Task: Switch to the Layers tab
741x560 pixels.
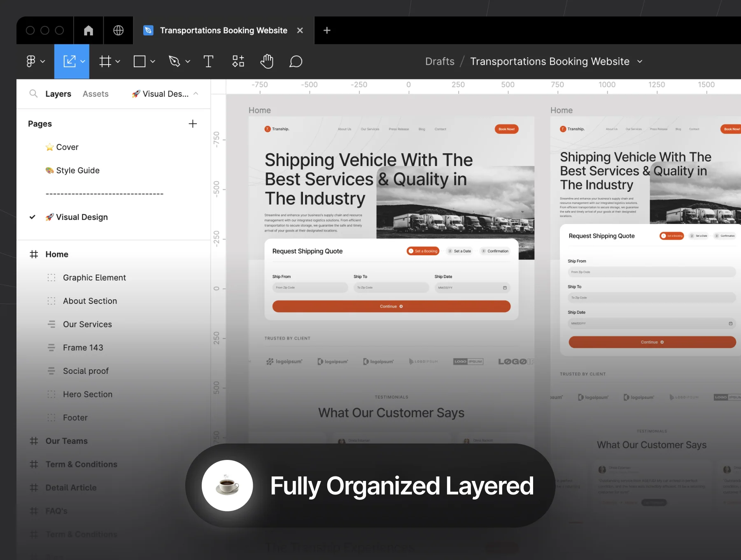Action: [58, 94]
